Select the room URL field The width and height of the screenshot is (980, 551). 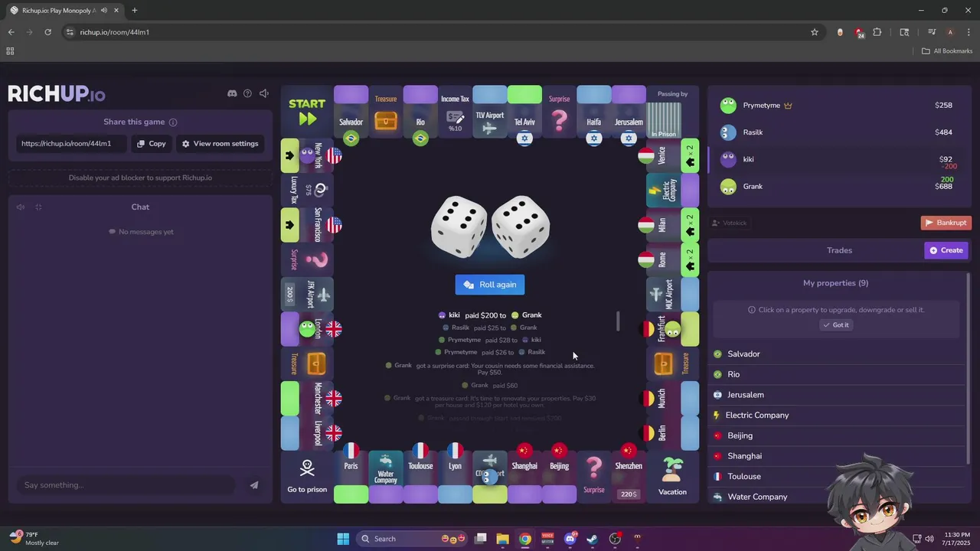point(71,143)
